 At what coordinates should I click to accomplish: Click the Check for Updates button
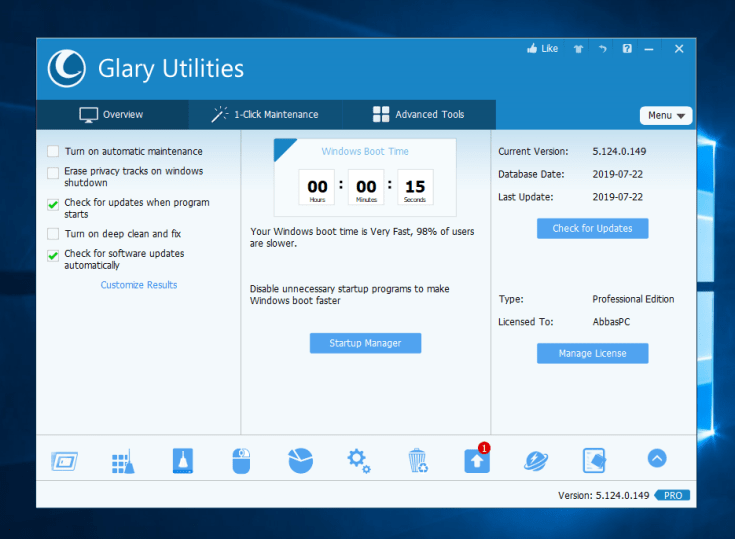click(x=592, y=228)
